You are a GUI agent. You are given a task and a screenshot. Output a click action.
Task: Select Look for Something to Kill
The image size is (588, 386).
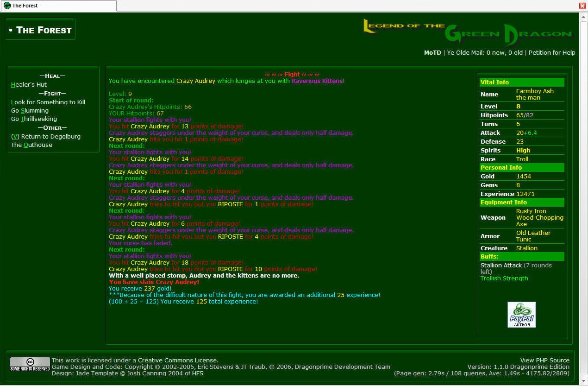click(x=48, y=102)
